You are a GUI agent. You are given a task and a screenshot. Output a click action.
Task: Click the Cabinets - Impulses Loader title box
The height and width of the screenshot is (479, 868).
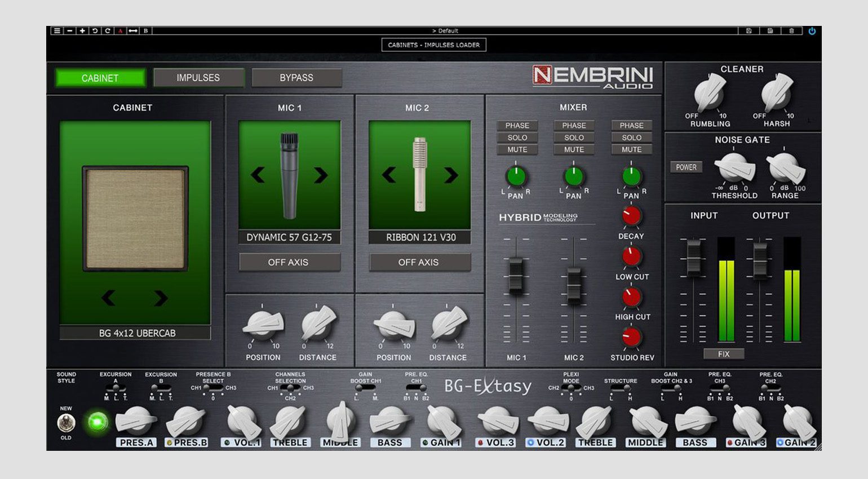pos(434,45)
